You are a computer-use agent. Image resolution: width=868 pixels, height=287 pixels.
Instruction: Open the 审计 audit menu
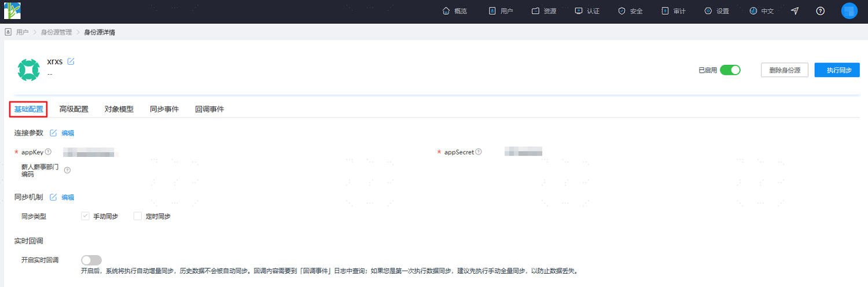(x=674, y=11)
